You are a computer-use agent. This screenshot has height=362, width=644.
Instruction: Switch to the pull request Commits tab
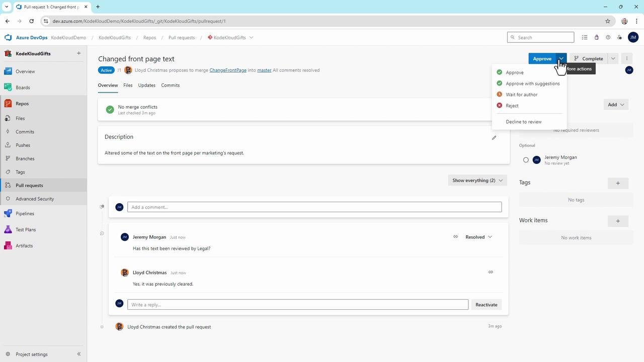171,85
